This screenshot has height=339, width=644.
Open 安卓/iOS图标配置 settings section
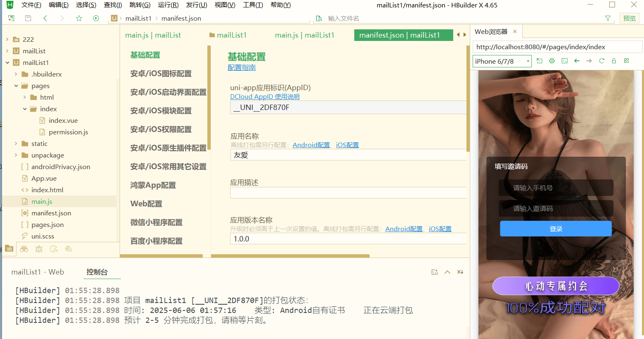point(161,74)
